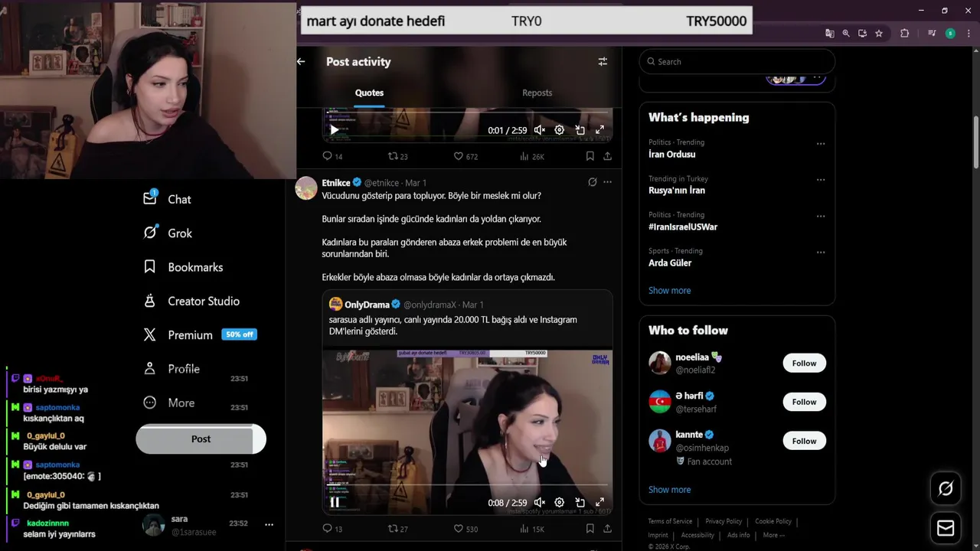Enter fullscreen on the 0:08 video
The height and width of the screenshot is (551, 980).
tap(600, 503)
